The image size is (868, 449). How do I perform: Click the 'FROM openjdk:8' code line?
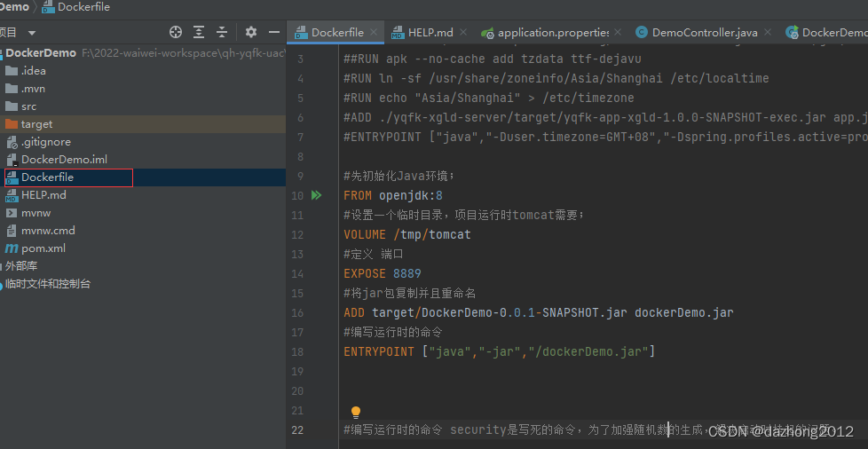tap(393, 195)
